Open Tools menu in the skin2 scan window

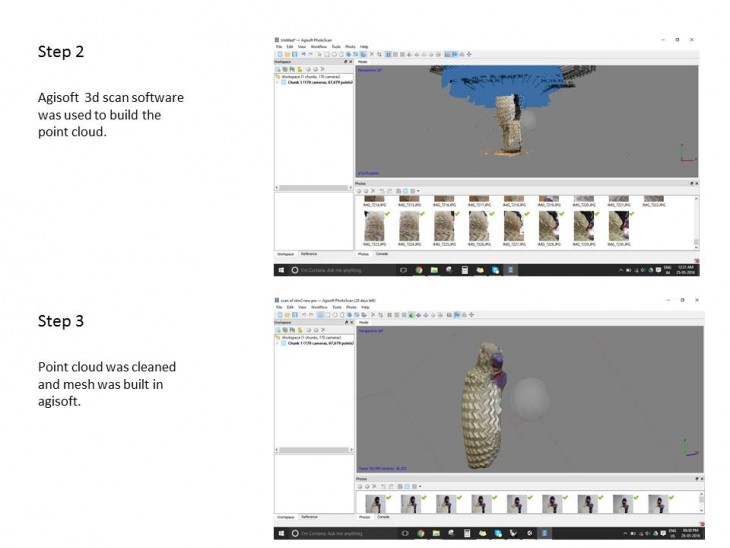pos(336,306)
